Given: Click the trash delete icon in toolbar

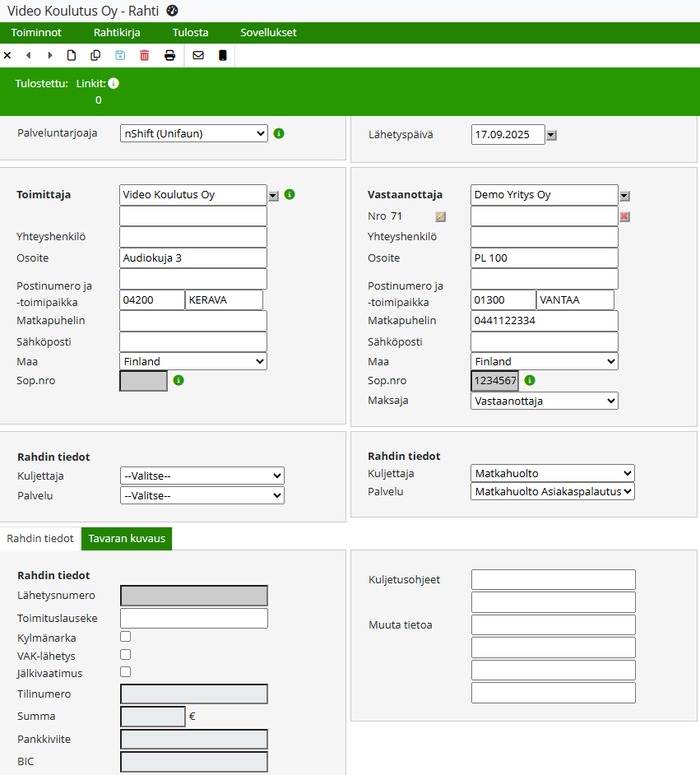Looking at the screenshot, I should (x=145, y=55).
